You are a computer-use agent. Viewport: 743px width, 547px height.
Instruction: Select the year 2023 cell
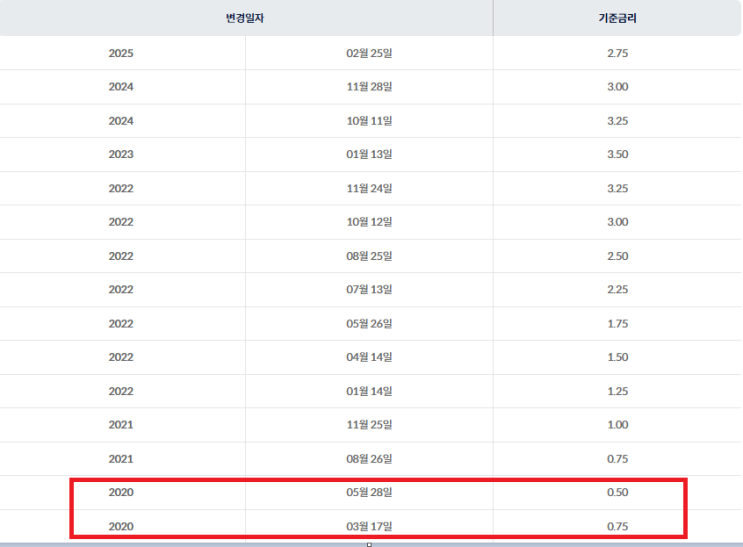pos(121,154)
